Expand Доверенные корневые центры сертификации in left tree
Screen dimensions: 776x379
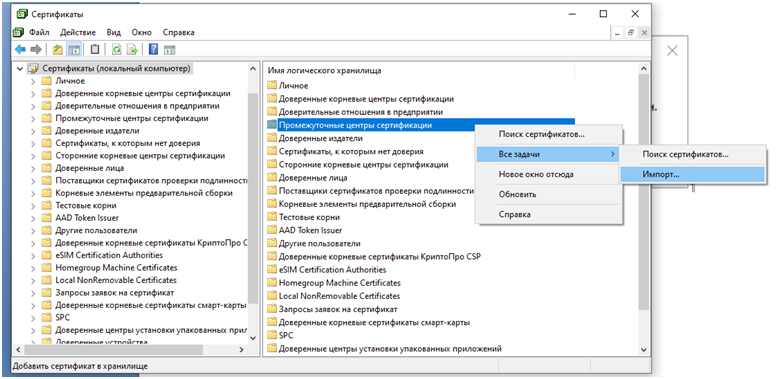pyautogui.click(x=33, y=93)
